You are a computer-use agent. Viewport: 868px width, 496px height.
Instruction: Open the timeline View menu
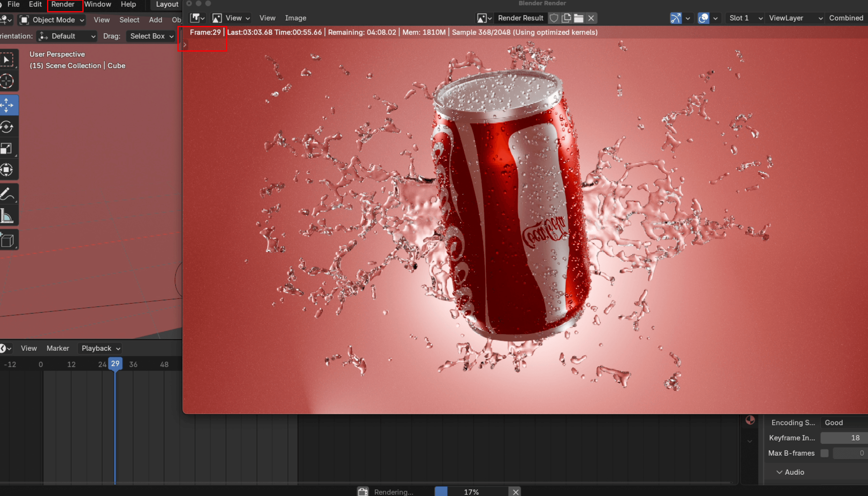(29, 348)
